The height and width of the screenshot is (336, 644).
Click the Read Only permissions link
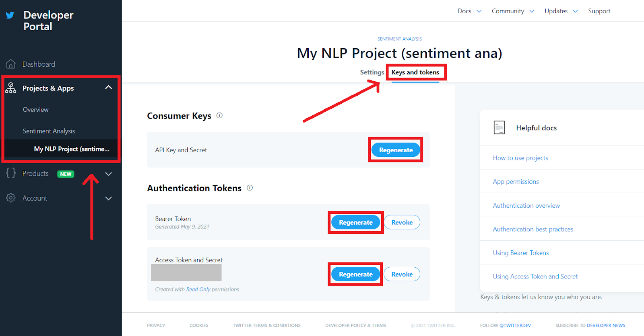tap(198, 289)
